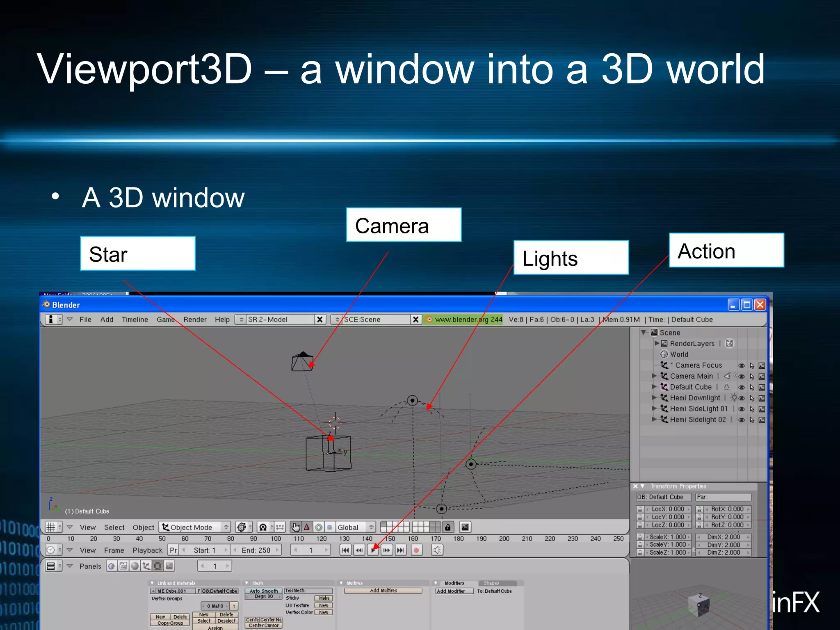Open the Render menu
This screenshot has height=630, width=840.
[x=195, y=320]
